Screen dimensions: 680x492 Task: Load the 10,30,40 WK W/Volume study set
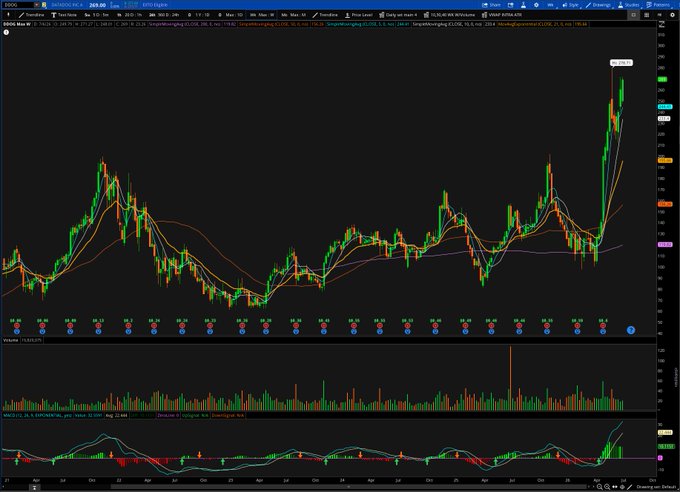[449, 15]
